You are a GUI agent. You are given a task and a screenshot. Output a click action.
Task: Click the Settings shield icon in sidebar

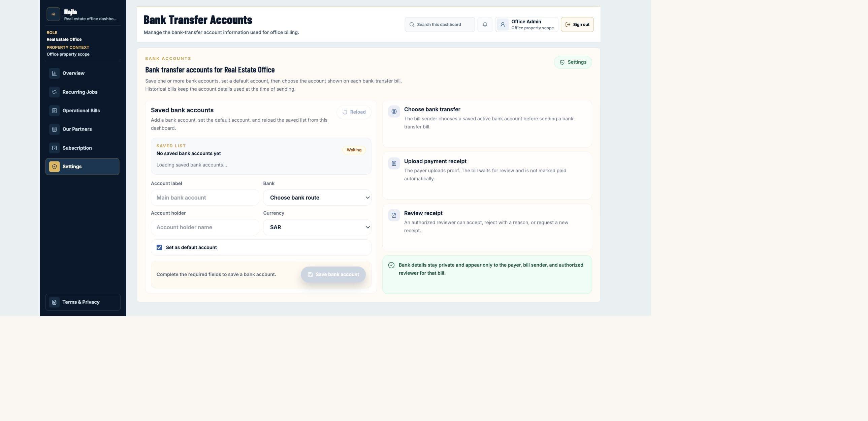[54, 167]
